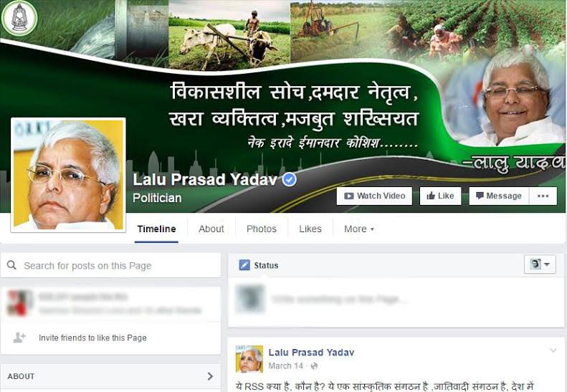Screen dimensions: 567x392
Task: Expand the post options chevron
Action: coord(553,350)
